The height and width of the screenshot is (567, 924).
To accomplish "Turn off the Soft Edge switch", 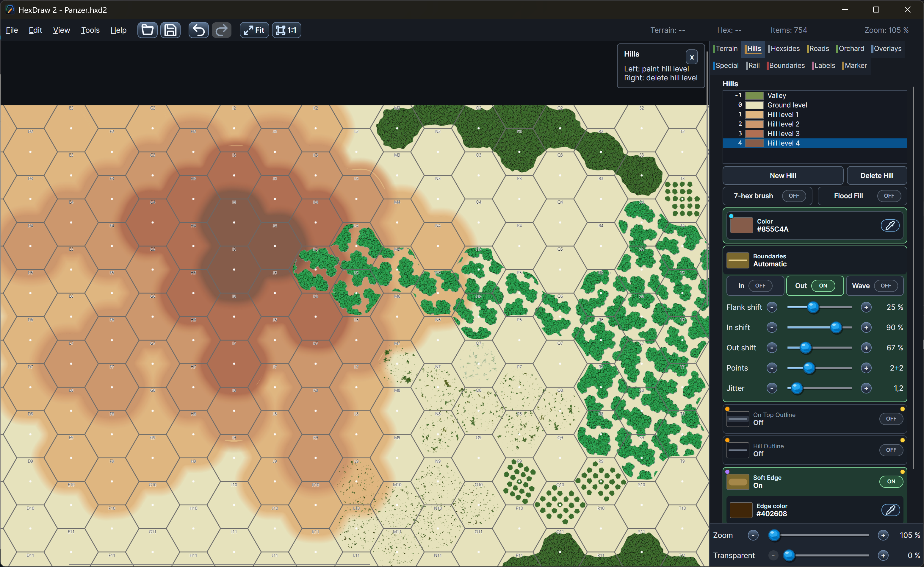I will pos(891,482).
